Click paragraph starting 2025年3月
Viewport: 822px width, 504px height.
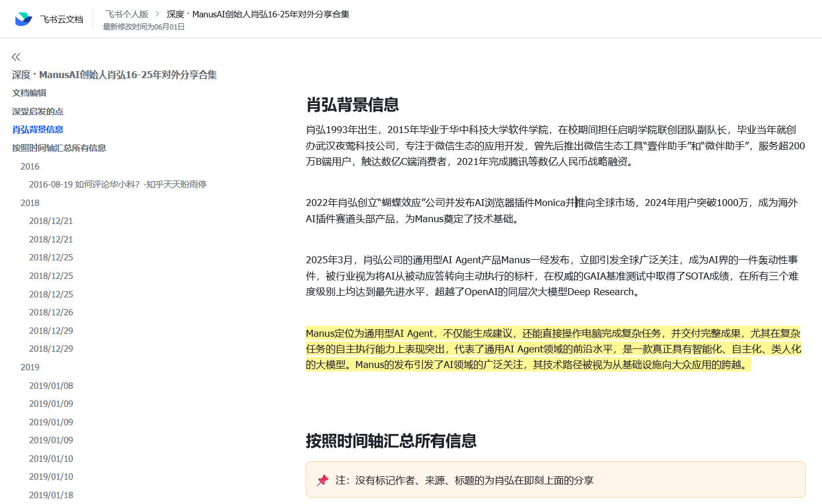tap(552, 276)
